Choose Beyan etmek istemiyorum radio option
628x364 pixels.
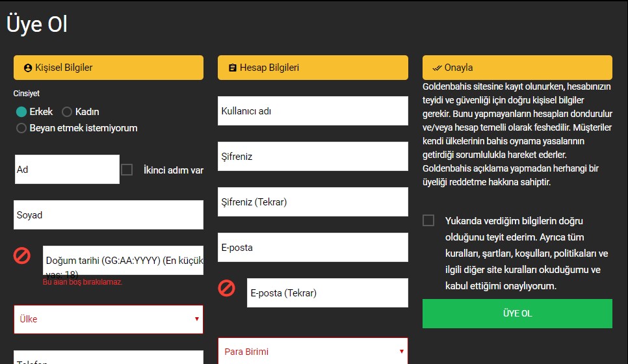tap(21, 128)
